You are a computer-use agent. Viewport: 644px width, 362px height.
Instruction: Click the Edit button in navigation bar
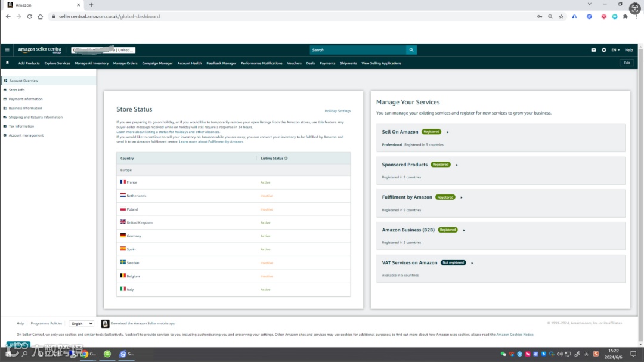point(627,63)
